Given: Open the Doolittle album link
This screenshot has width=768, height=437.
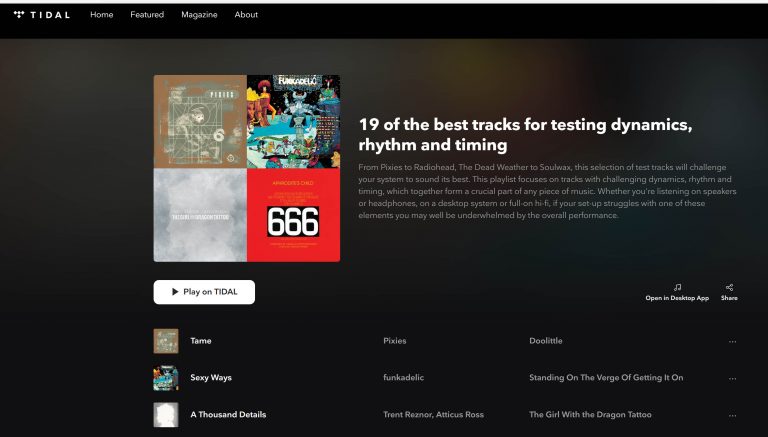Looking at the screenshot, I should [x=546, y=341].
